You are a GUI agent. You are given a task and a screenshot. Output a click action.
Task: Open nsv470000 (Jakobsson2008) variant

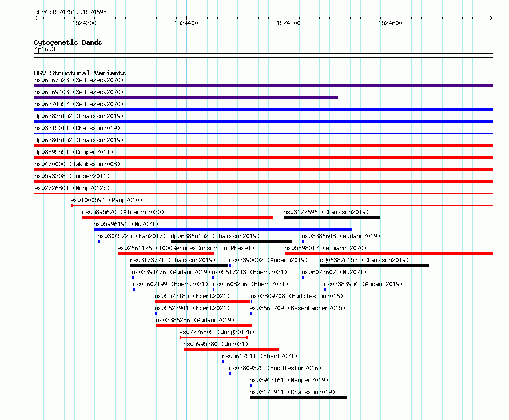[77, 164]
